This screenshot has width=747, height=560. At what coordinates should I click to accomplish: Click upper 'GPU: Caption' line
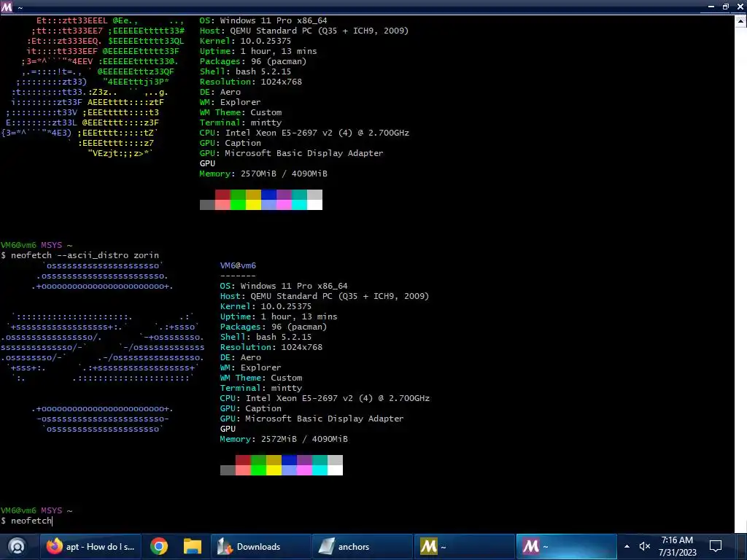(230, 143)
